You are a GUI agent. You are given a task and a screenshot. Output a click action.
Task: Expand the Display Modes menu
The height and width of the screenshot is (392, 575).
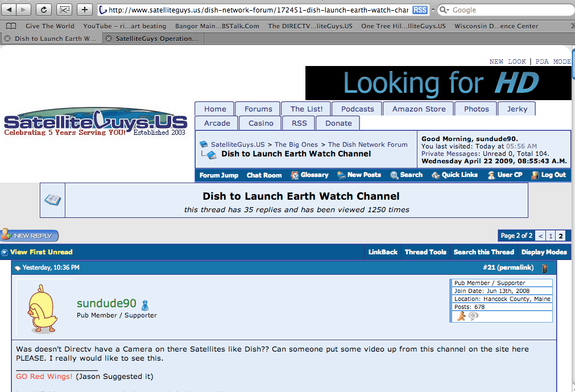544,252
